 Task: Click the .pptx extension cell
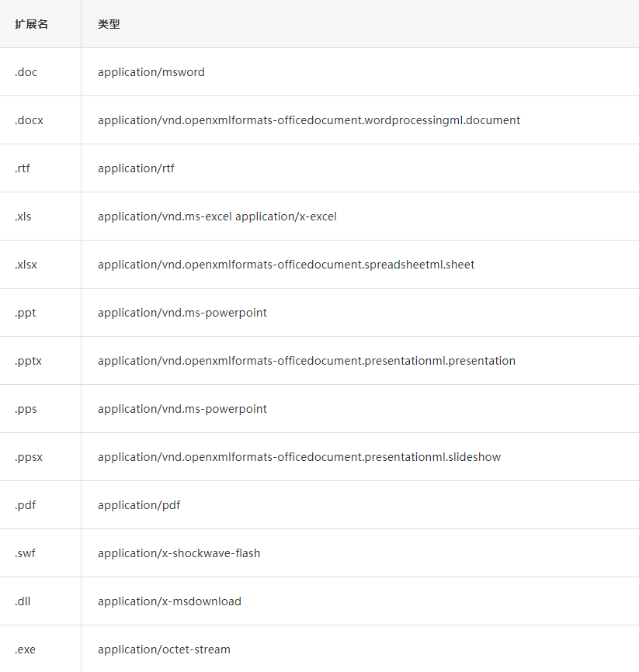[28, 361]
